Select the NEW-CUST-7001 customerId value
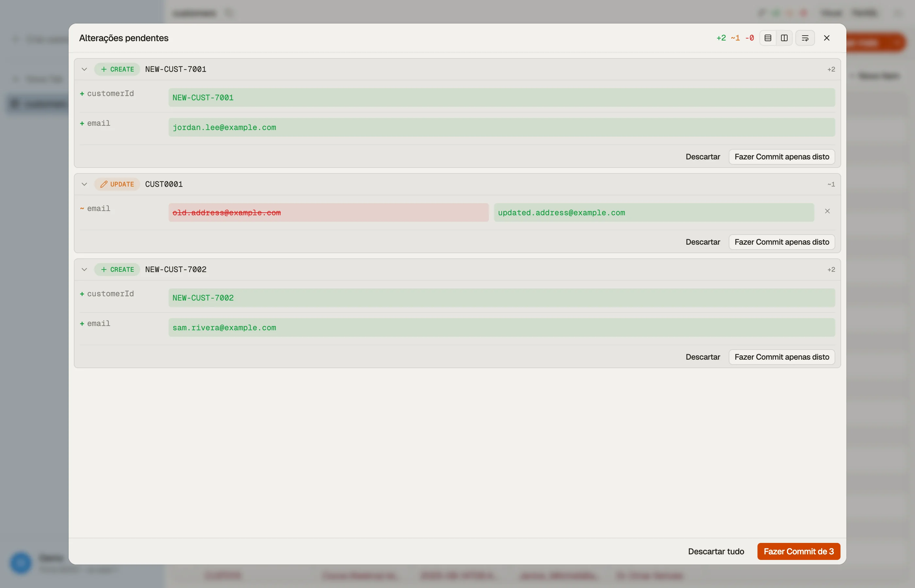 click(501, 97)
